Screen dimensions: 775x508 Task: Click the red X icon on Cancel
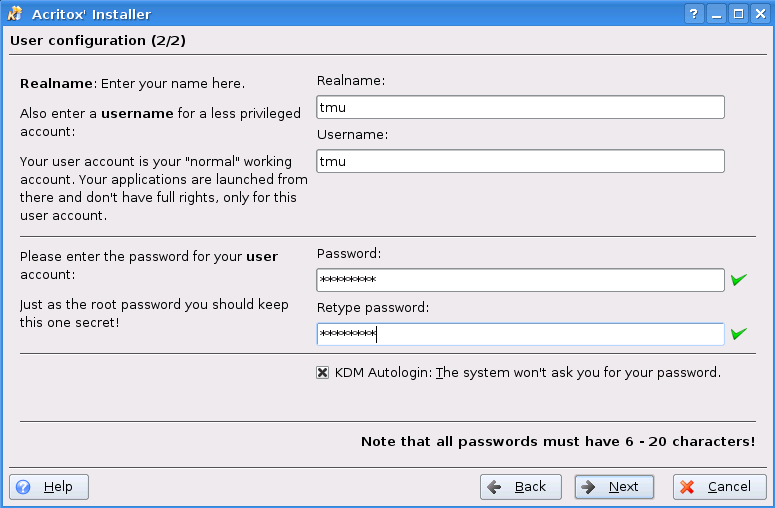(x=687, y=487)
